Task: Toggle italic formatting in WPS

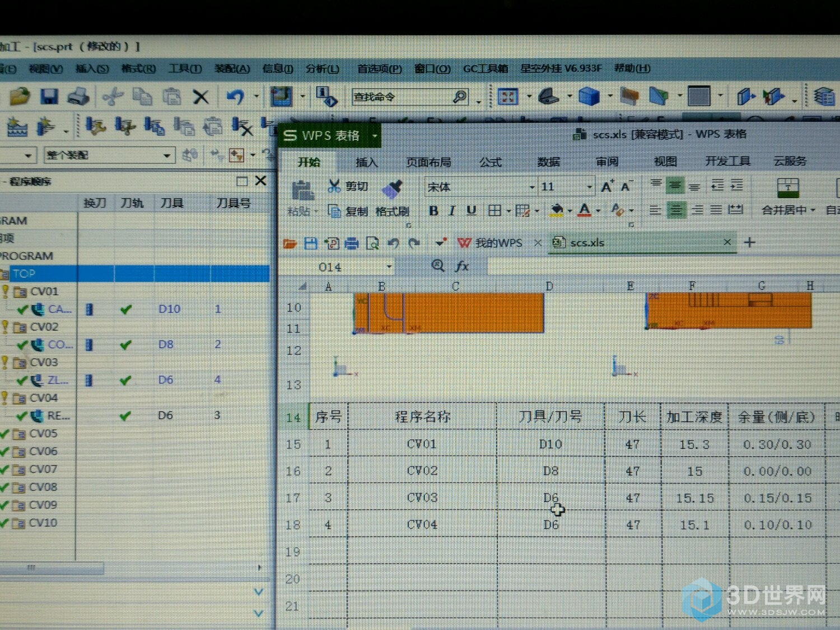Action: pos(452,211)
